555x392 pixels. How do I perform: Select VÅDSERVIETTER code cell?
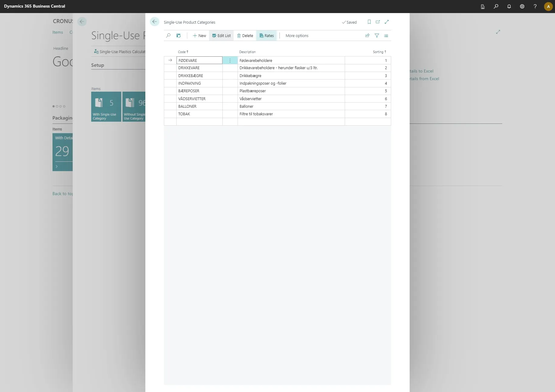199,99
